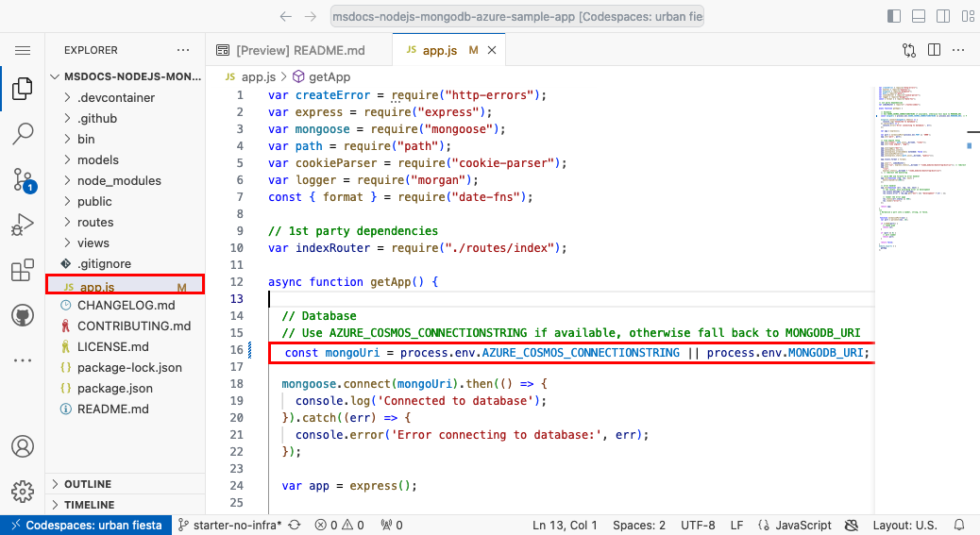
Task: Toggle the bottom panel layout button
Action: pos(916,16)
